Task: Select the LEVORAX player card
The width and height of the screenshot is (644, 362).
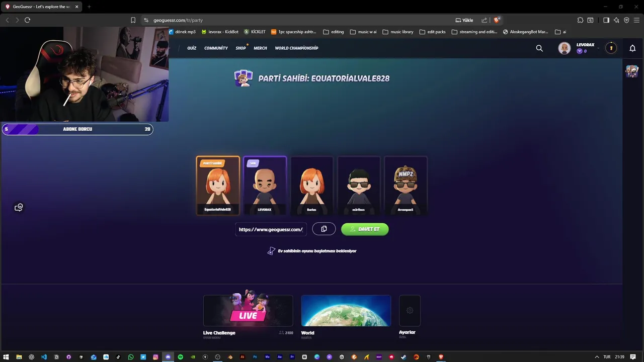Action: pos(265,186)
